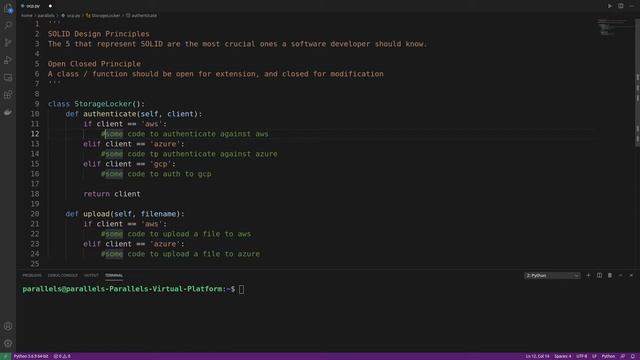
Task: Change the UTF-8 encoding setting
Action: point(582,356)
